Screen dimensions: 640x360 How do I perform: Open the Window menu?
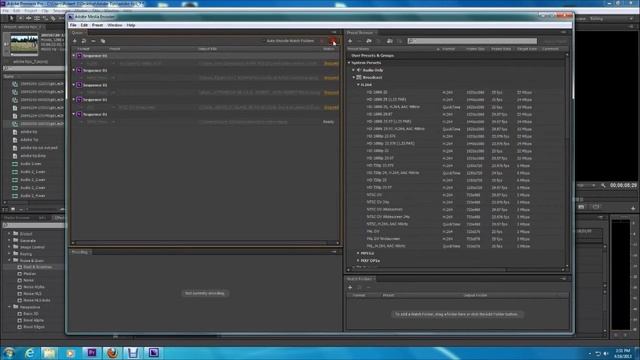pos(115,25)
